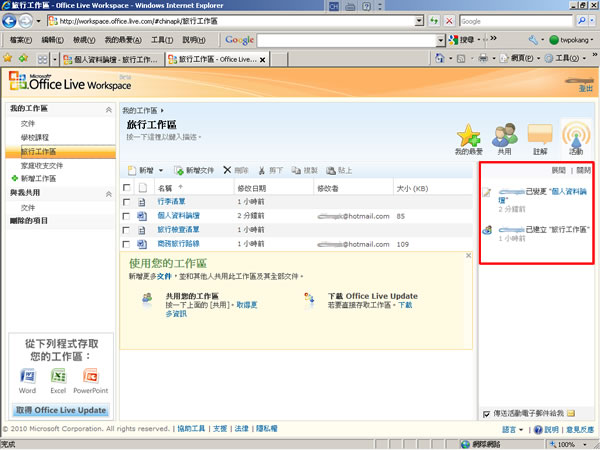
Task: Click the 展開 link in activity panel
Action: [558, 170]
